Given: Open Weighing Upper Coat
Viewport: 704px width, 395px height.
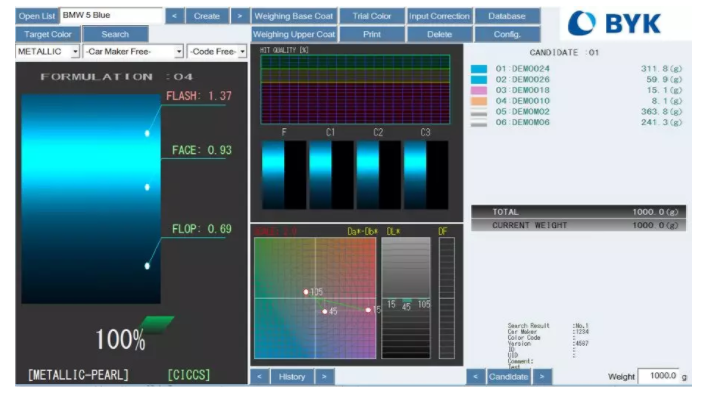Looking at the screenshot, I should (294, 34).
